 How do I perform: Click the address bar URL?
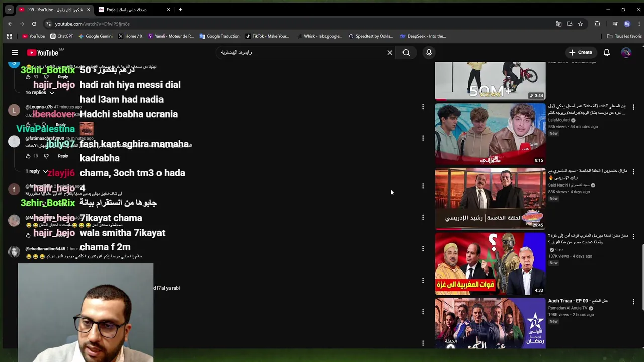pyautogui.click(x=93, y=24)
